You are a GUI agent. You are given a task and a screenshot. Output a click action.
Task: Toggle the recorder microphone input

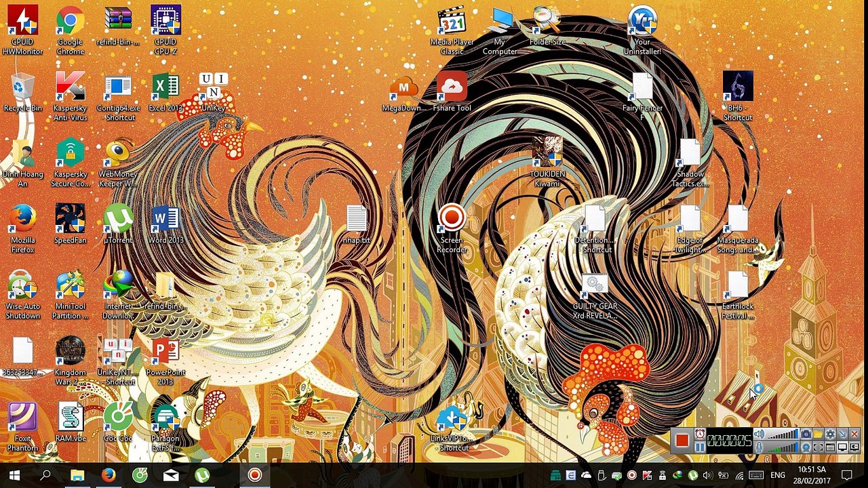(x=759, y=447)
